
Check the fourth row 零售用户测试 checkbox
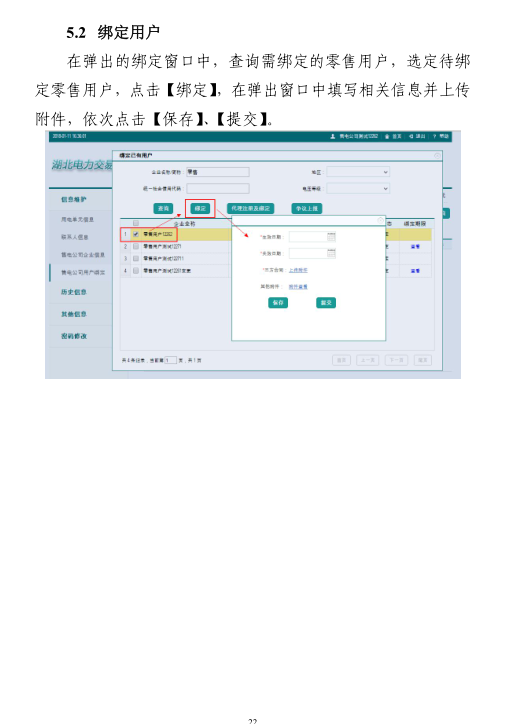pos(136,271)
